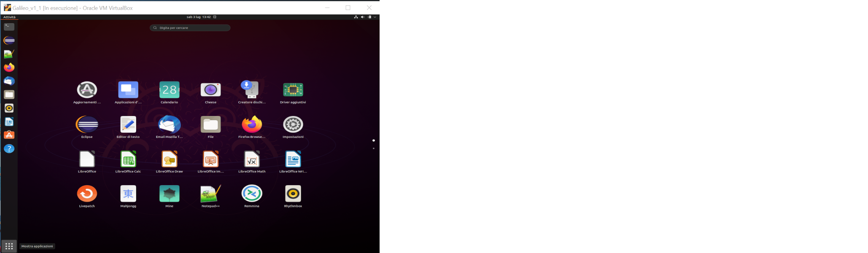868x253 pixels.
Task: Toggle the Mostra applicazioni grid button
Action: click(x=9, y=246)
